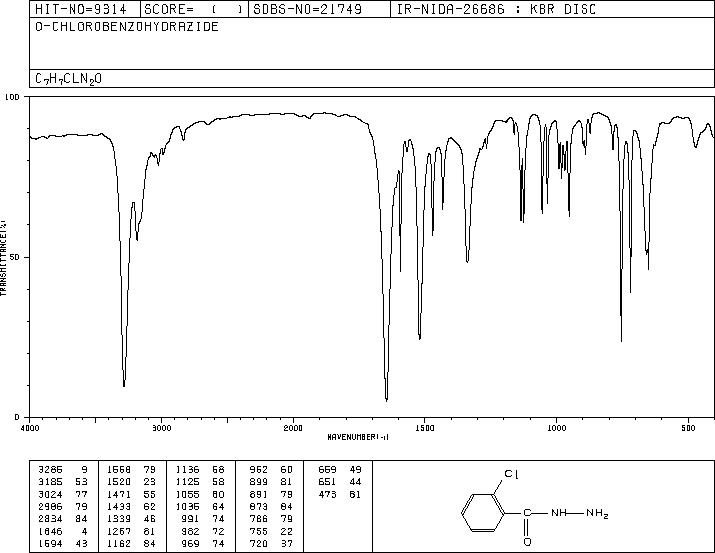This screenshot has height=553, width=715.
Task: Select transmittance value 37 beside 720
Action: [x=287, y=544]
